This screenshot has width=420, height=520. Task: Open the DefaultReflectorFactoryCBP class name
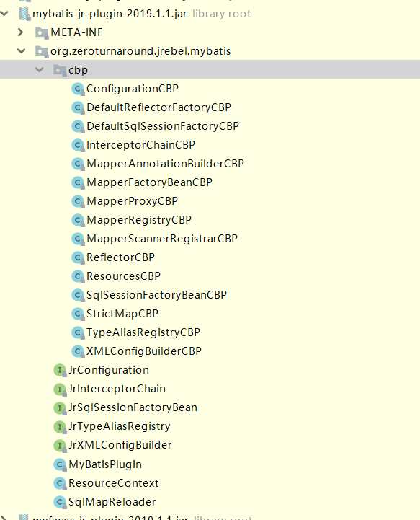(x=158, y=107)
